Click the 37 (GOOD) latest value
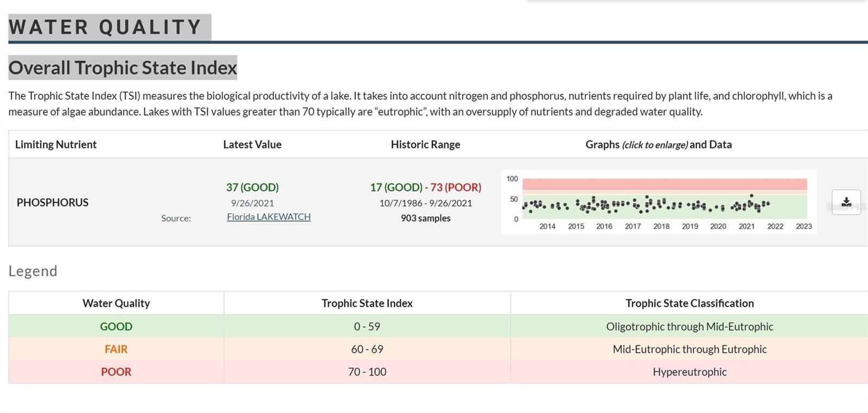 [x=252, y=188]
